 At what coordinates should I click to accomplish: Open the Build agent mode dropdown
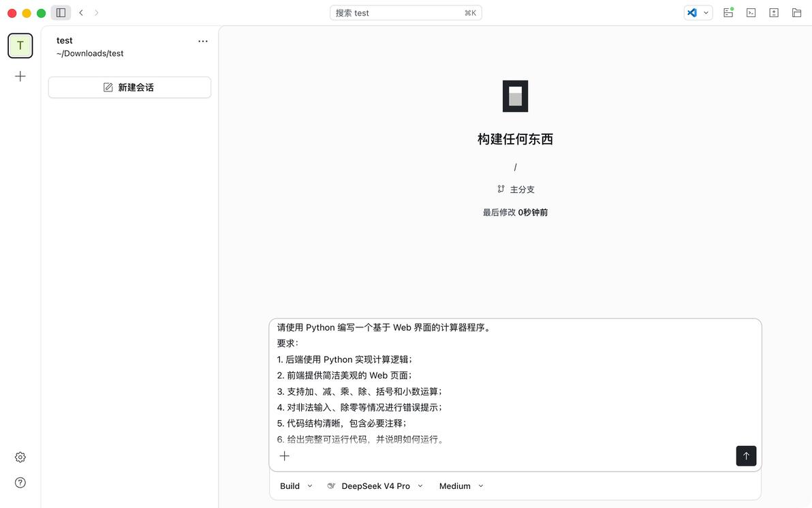coord(296,485)
